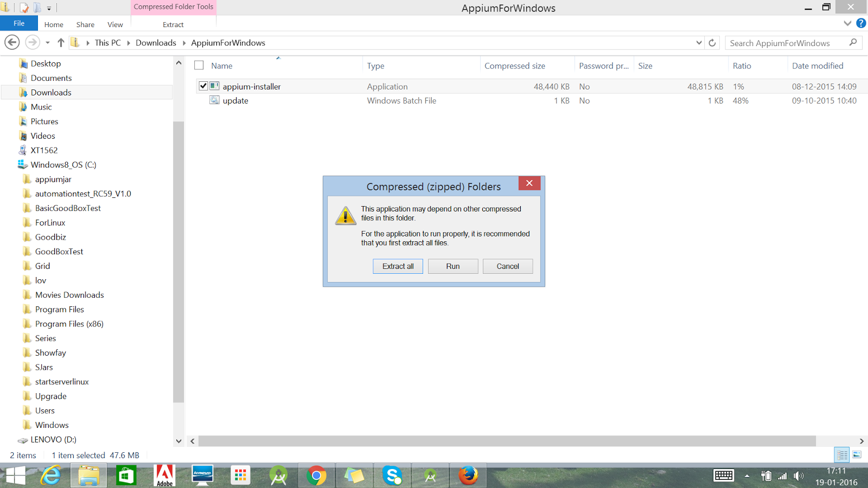Image resolution: width=868 pixels, height=488 pixels.
Task: Close the Compressed (zipped) Folders dialog
Action: tap(529, 183)
